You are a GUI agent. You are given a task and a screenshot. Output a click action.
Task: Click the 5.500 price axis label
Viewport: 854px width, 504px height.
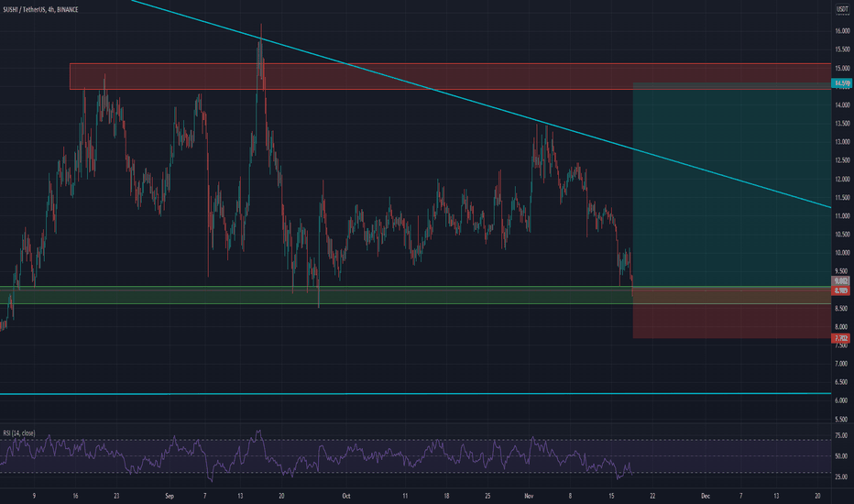[842, 419]
